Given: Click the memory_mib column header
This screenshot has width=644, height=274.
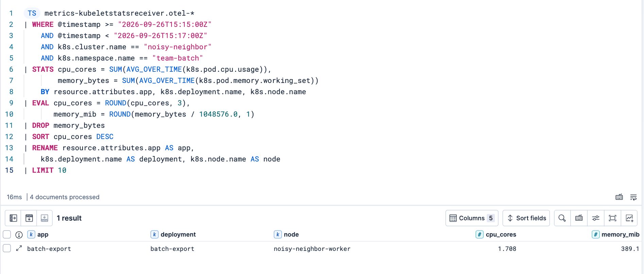Looking at the screenshot, I should pyautogui.click(x=620, y=235).
